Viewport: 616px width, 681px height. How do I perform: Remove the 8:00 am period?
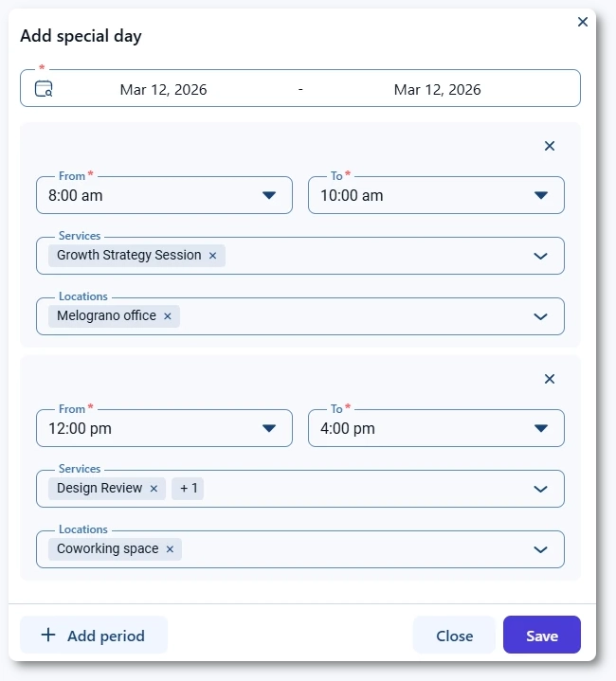[550, 146]
